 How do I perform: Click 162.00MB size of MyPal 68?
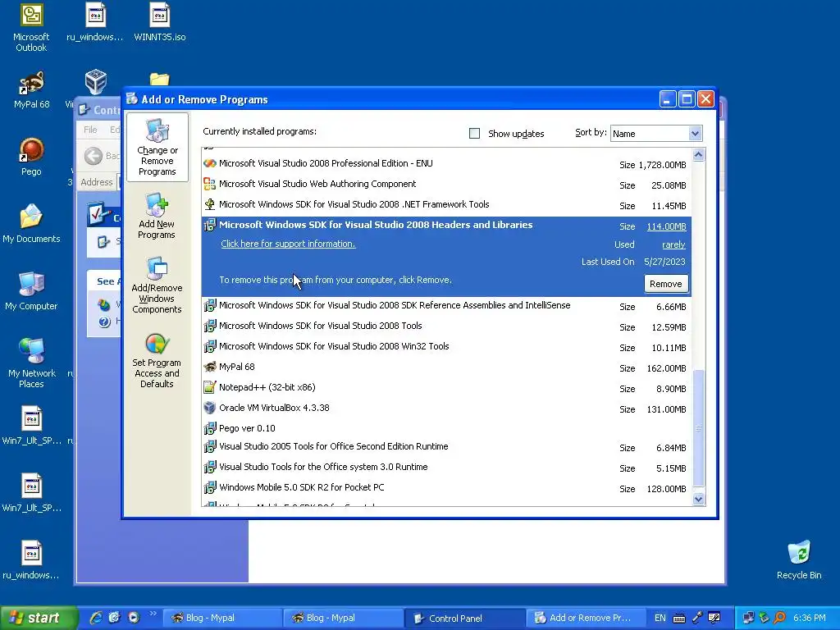(x=666, y=368)
